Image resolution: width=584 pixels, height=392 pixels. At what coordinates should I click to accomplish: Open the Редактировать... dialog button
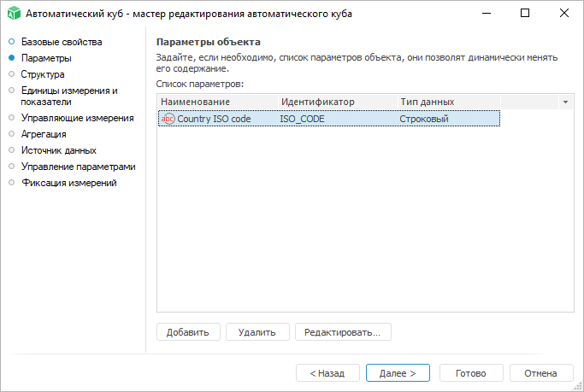pyautogui.click(x=343, y=331)
